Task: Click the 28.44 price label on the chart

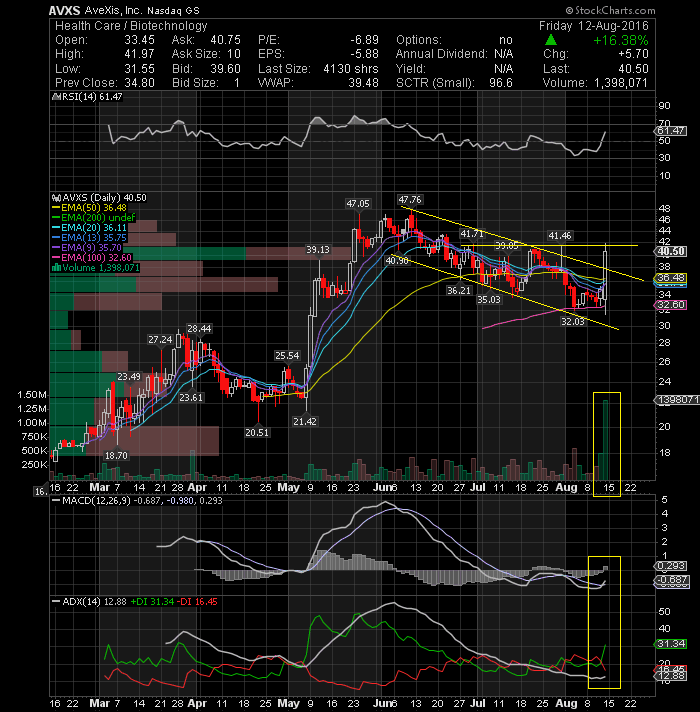Action: (x=199, y=329)
